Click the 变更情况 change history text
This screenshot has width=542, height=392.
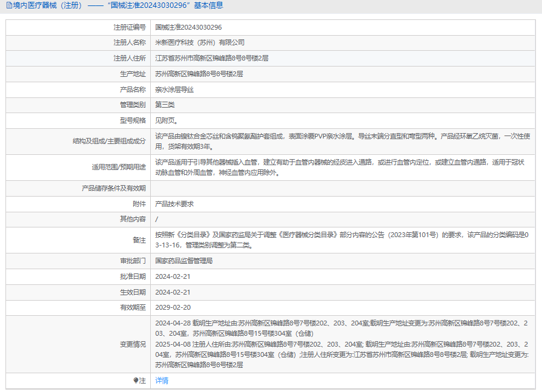[x=342, y=344]
